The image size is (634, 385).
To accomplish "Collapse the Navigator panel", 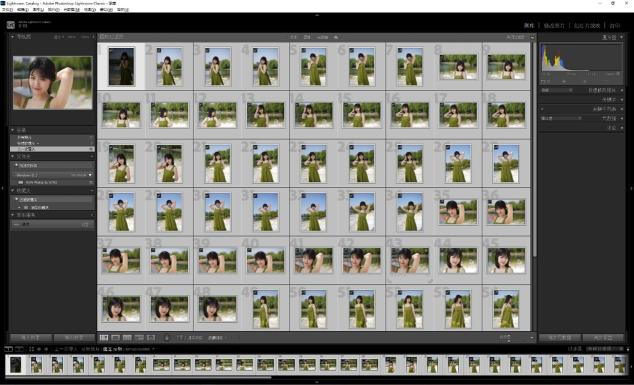I will point(13,37).
